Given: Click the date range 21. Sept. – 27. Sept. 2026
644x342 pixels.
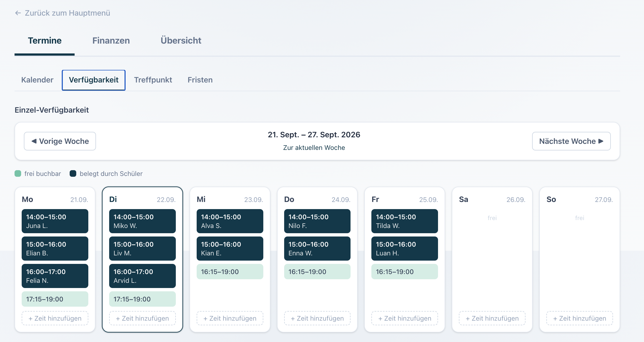Looking at the screenshot, I should (314, 135).
